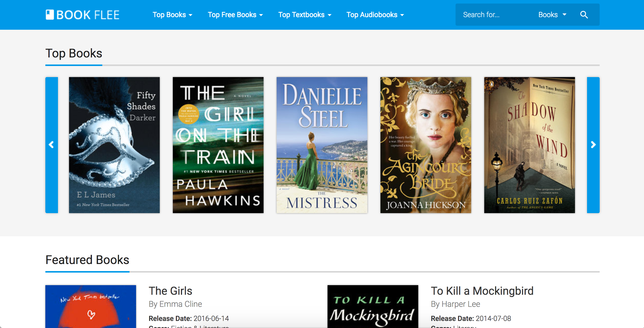Click the magnifying glass search icon
The height and width of the screenshot is (328, 644).
pos(584,15)
